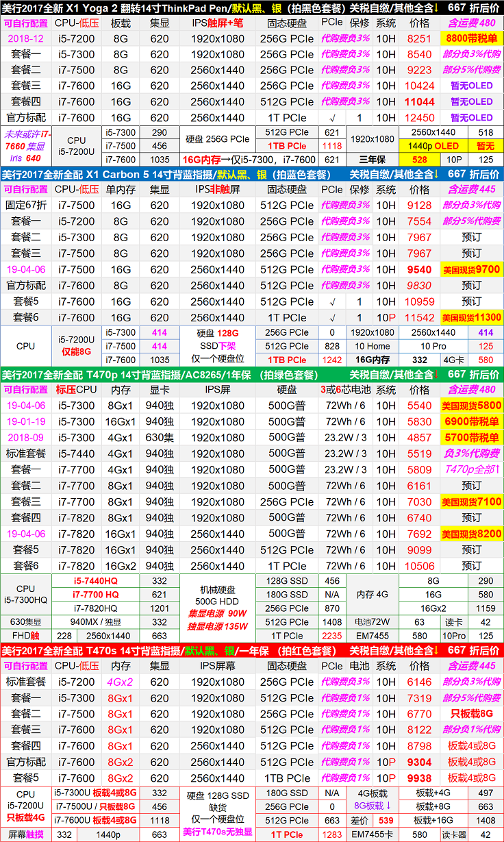
Task: Click the "读卡器" cell
Action: (454, 834)
